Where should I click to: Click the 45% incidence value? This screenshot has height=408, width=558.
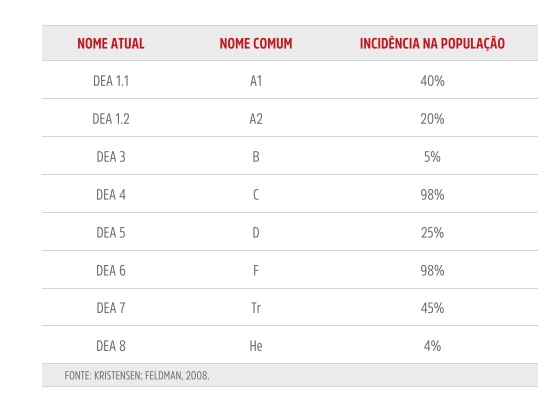pyautogui.click(x=432, y=308)
